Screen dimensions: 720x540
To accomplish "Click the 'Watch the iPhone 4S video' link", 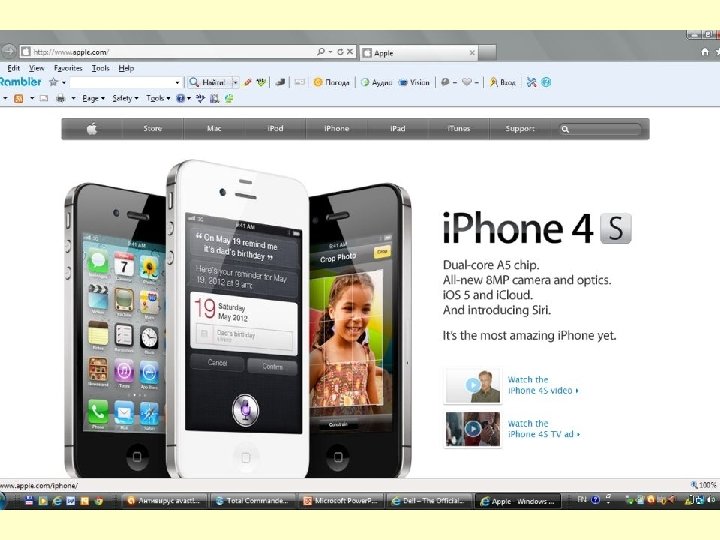I will [542, 385].
